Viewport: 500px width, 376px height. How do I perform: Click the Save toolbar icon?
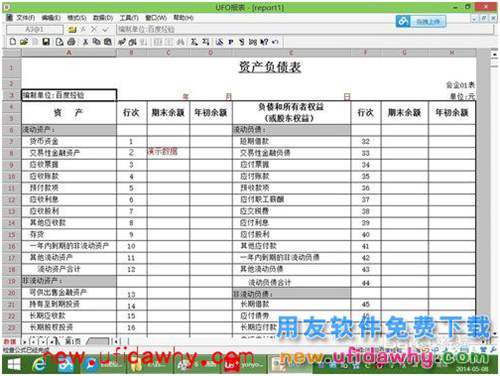pyautogui.click(x=46, y=42)
